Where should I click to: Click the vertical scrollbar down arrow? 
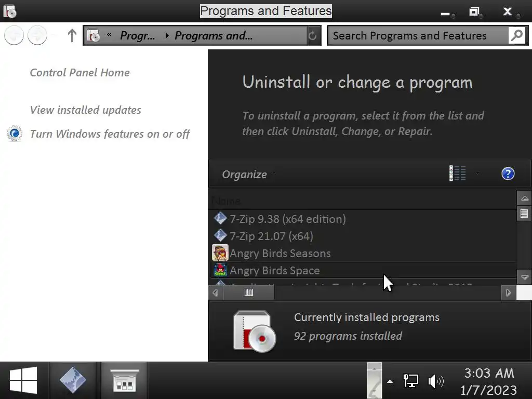coord(525,277)
